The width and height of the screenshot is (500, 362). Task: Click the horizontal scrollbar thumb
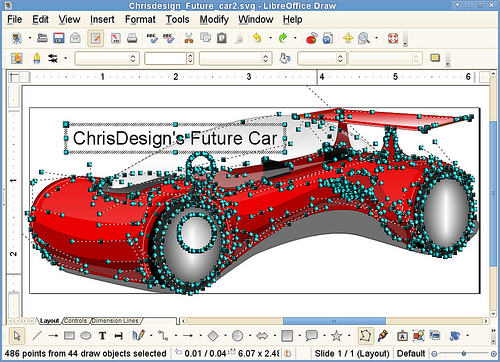(334, 321)
